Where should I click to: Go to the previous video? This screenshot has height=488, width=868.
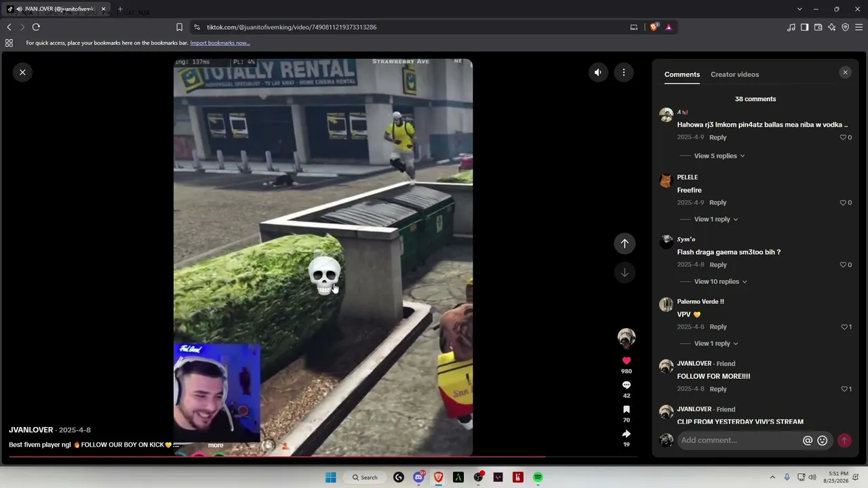coord(625,243)
